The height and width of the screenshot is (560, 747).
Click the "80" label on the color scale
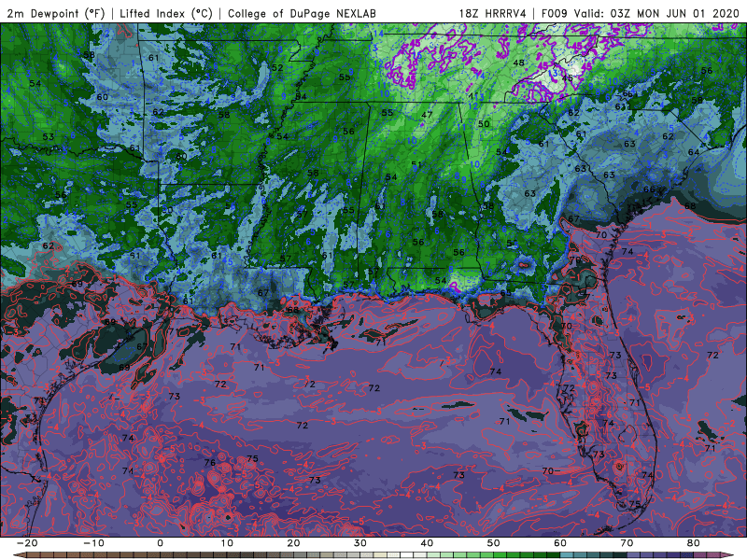coord(694,543)
